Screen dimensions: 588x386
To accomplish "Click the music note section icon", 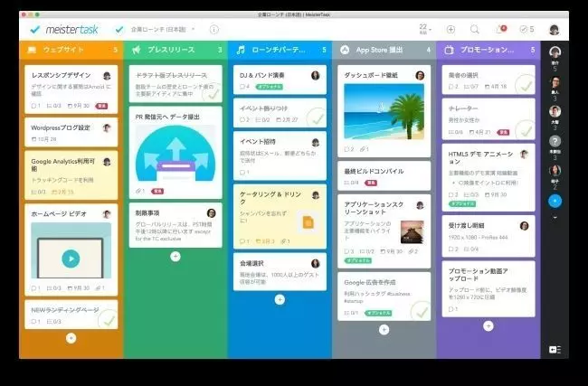I will [241, 50].
